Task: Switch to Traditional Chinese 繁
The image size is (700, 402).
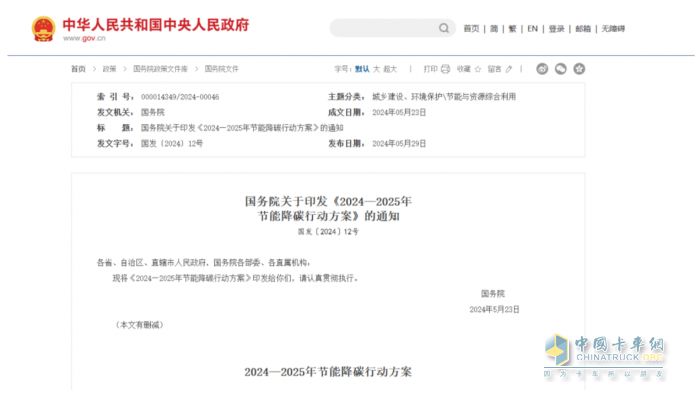Action: tap(512, 29)
